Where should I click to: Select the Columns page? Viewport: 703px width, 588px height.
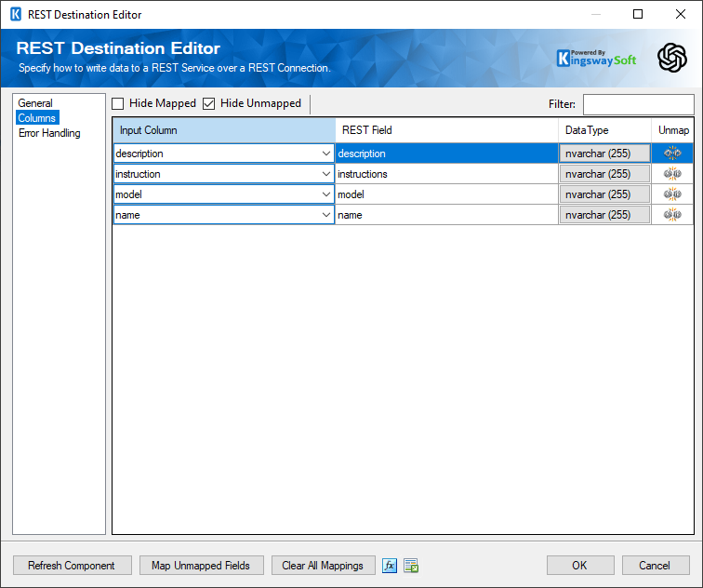click(37, 118)
